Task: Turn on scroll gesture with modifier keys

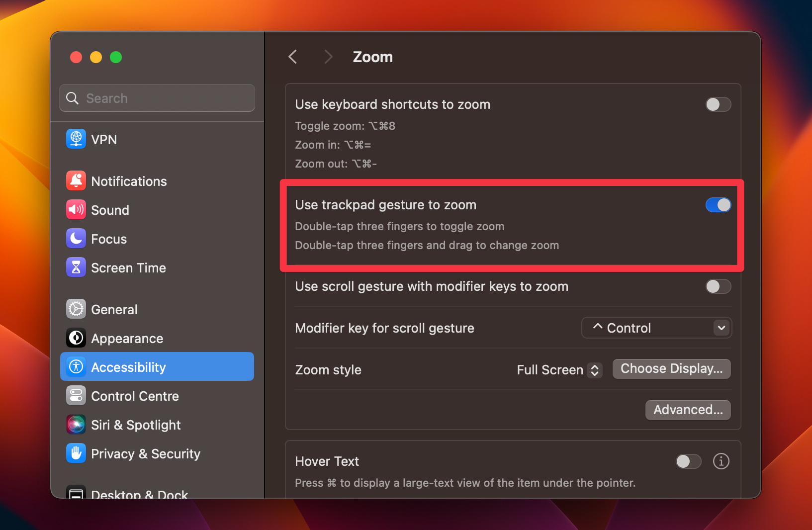Action: [718, 286]
